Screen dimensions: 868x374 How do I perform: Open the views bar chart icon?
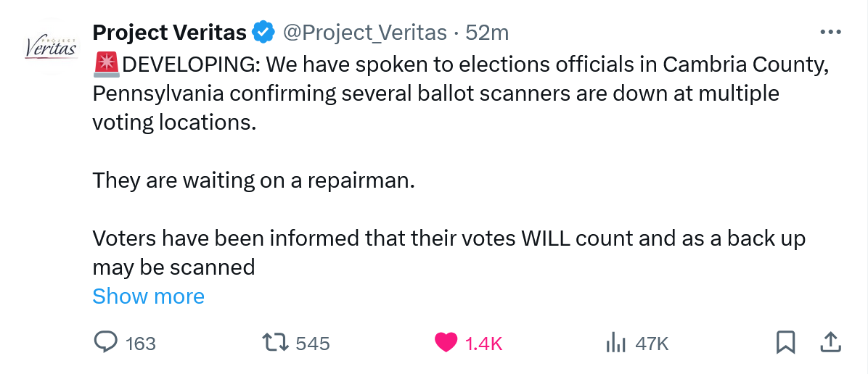tap(615, 342)
